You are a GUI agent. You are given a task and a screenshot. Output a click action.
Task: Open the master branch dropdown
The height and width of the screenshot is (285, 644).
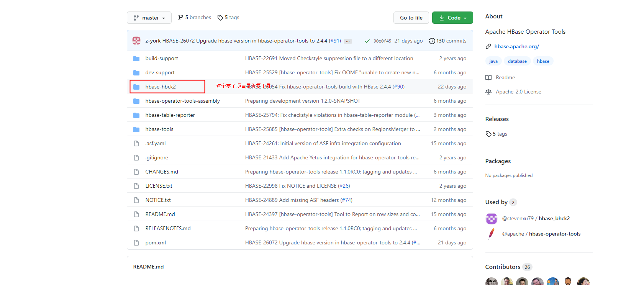click(149, 18)
